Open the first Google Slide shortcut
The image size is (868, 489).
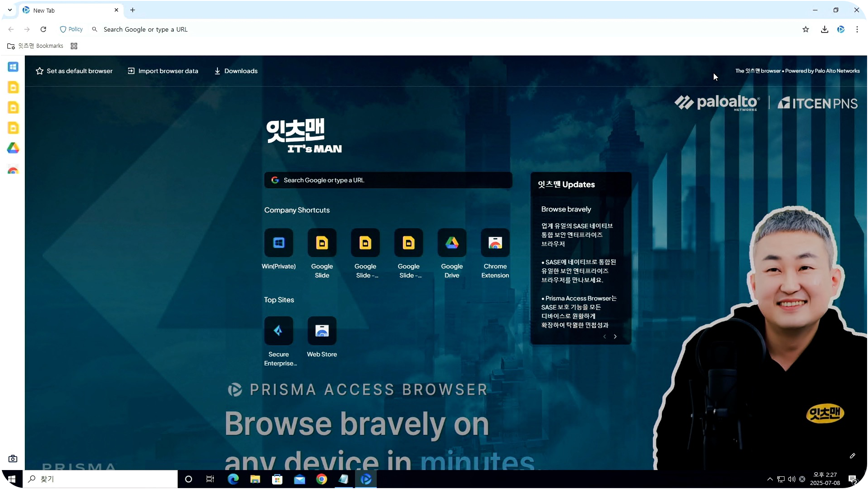coord(322,243)
